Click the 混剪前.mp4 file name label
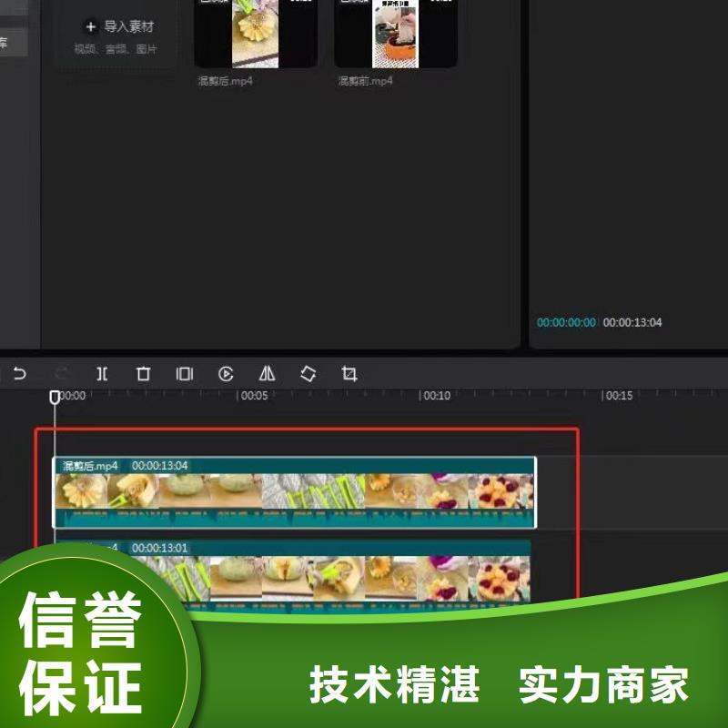 [x=366, y=81]
